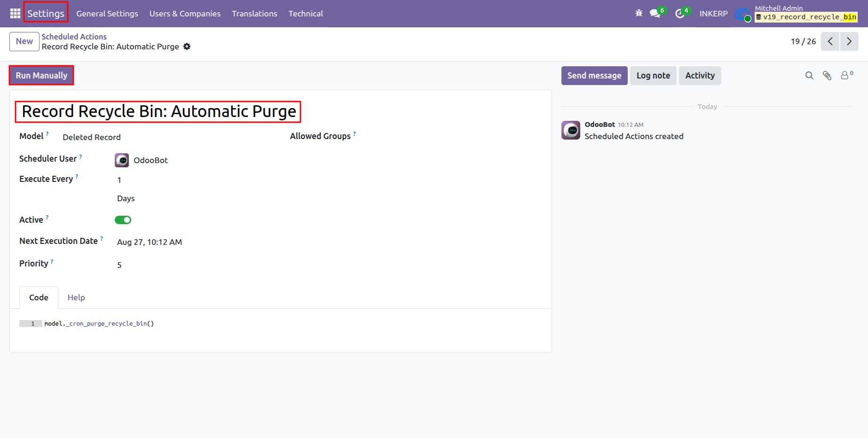Viewport: 868px width, 438px height.
Task: Select the Code tab
Action: (x=39, y=297)
